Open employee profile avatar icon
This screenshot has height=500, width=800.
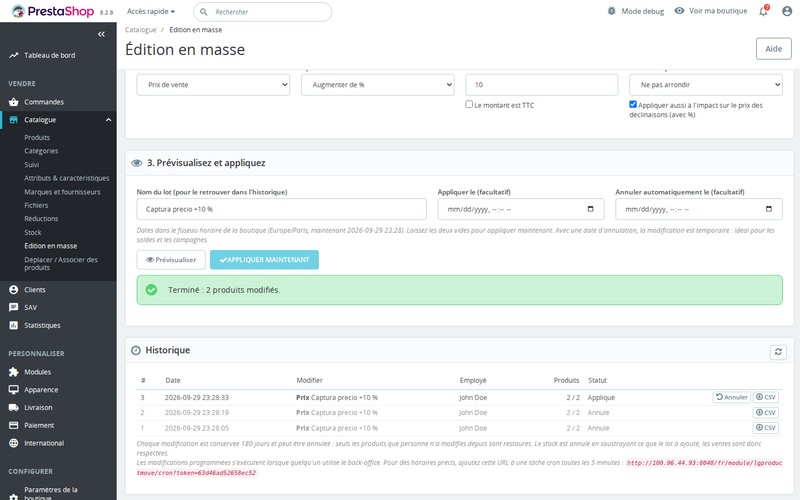coord(787,11)
